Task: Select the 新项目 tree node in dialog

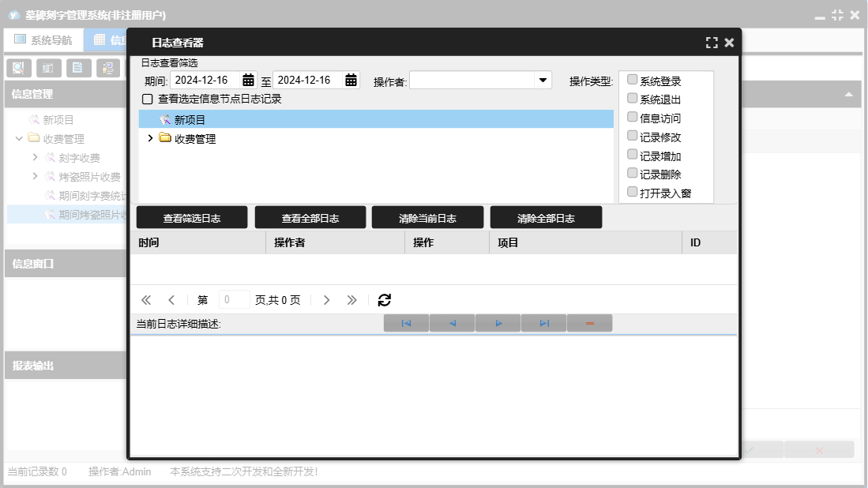Action: [190, 120]
